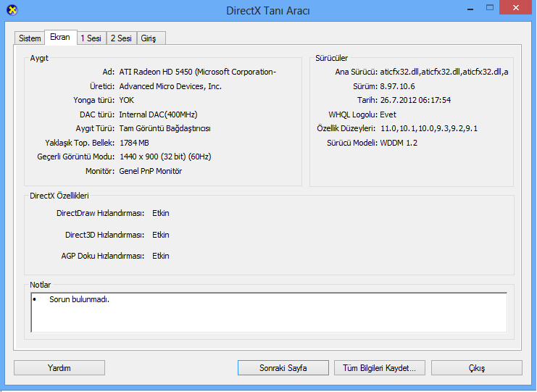Click '1440 x 900 (32 bit) (60Hz)' value
The image size is (537, 392).
pyautogui.click(x=165, y=157)
